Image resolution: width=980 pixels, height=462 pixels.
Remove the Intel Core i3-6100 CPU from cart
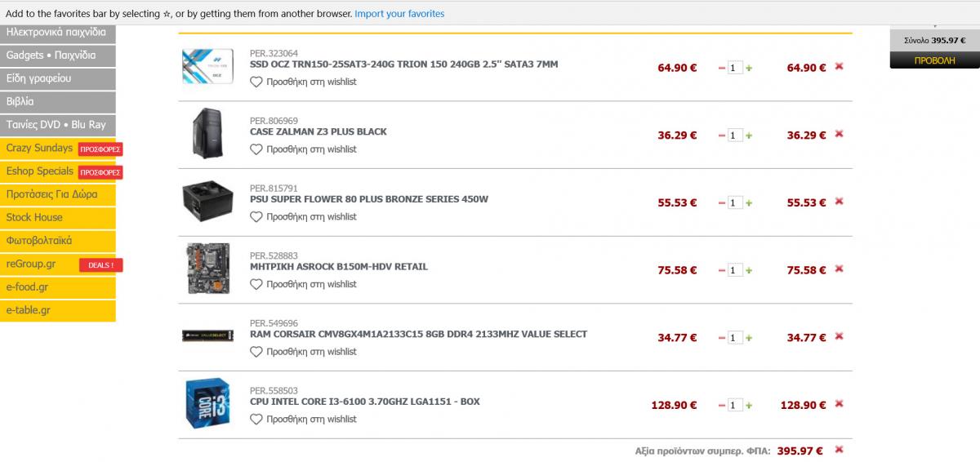point(839,404)
